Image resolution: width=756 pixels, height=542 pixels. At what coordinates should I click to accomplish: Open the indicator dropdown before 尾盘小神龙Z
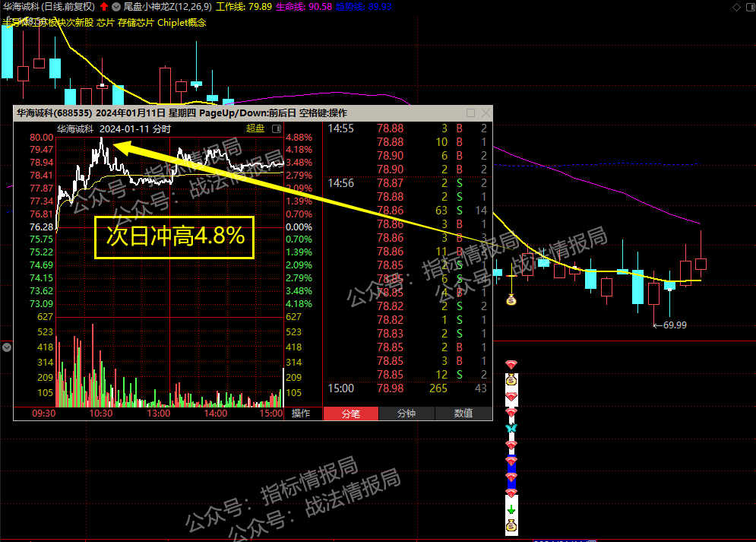pos(116,7)
